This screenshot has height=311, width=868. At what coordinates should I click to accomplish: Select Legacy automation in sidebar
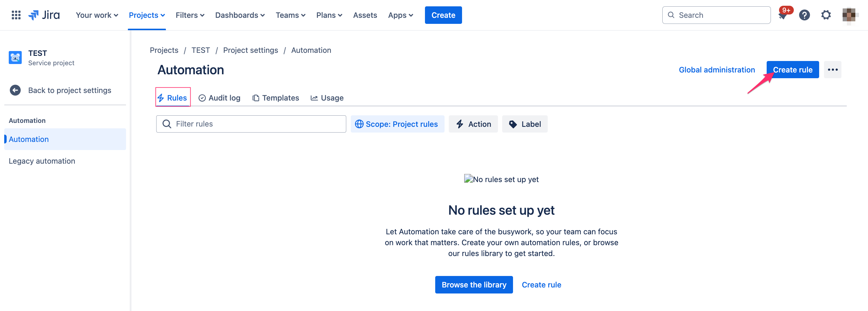(42, 161)
